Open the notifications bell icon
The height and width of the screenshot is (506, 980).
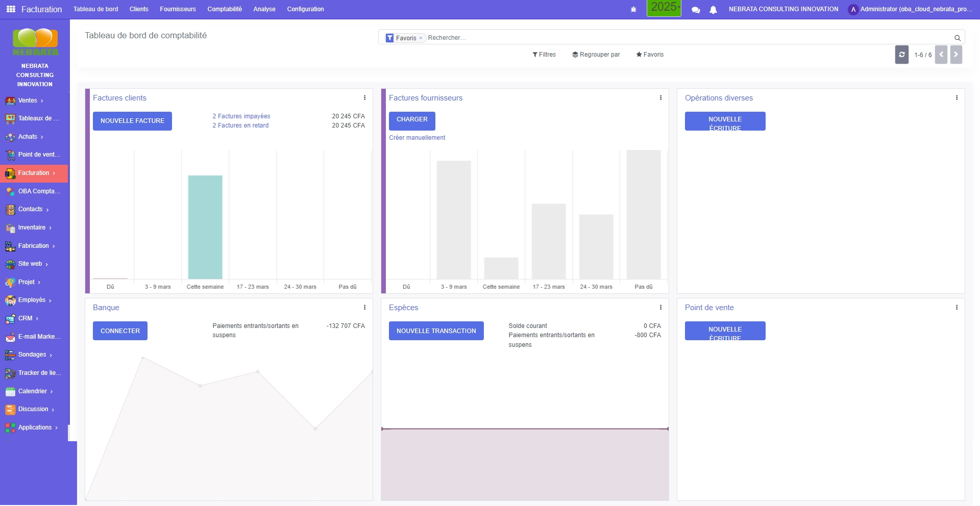click(x=713, y=10)
